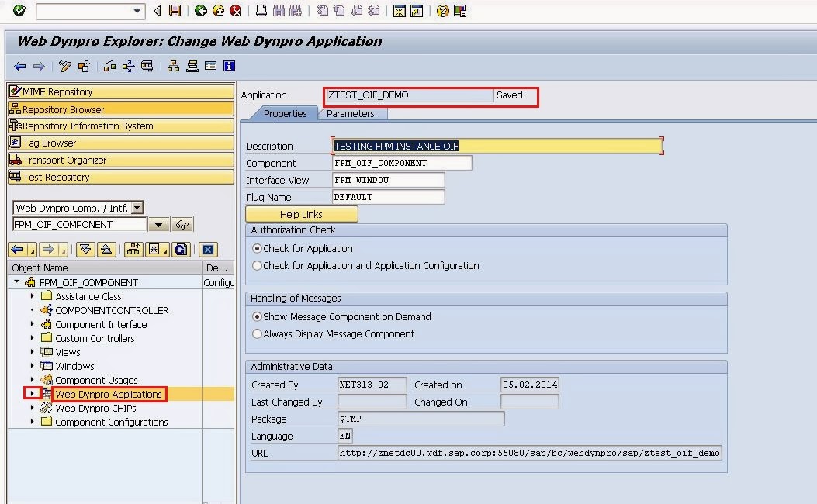Collapse the FPM_OIF_COMPONENT root tree node

[x=17, y=282]
